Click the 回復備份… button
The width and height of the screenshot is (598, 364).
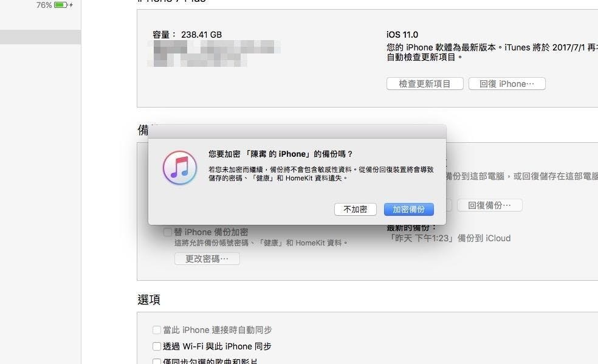pos(490,205)
